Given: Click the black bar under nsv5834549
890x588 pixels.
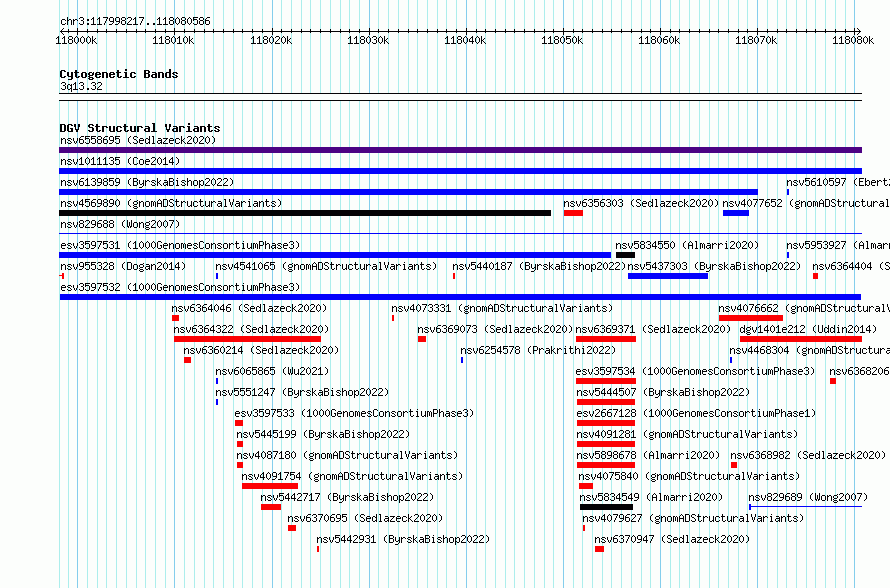Looking at the screenshot, I should pyautogui.click(x=606, y=507).
